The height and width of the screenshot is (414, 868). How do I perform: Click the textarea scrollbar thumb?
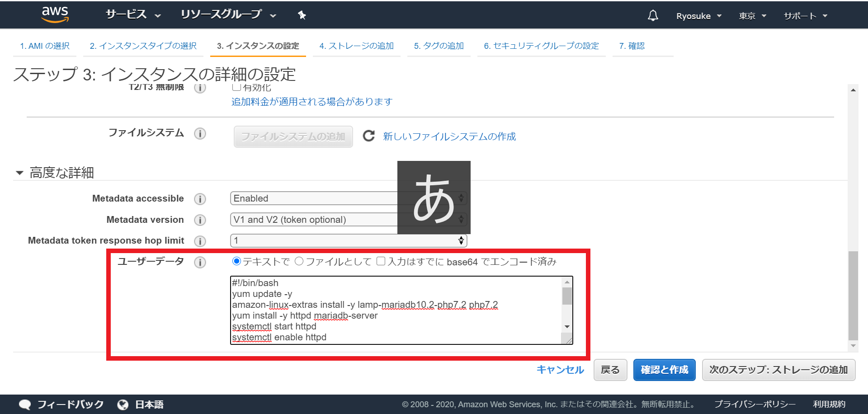point(567,296)
